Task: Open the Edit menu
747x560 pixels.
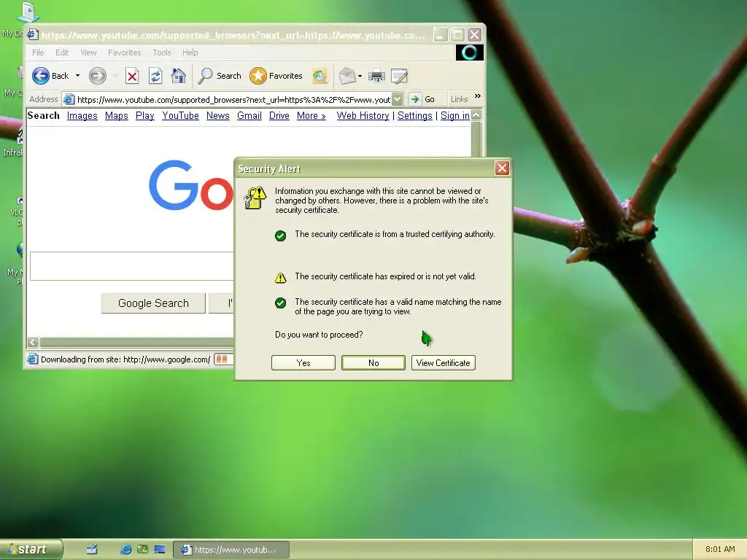Action: coord(62,52)
